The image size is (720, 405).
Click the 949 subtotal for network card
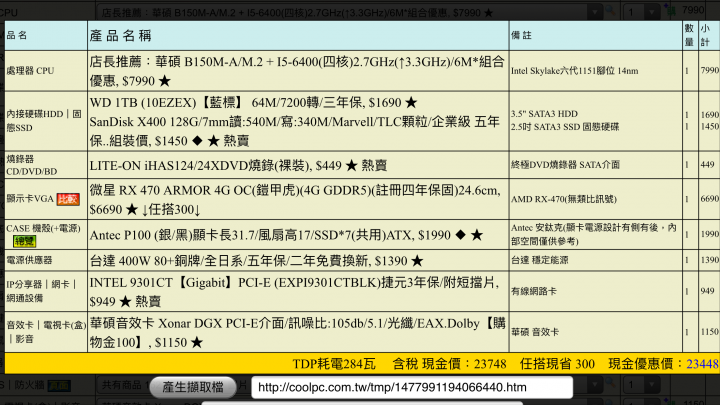point(708,291)
